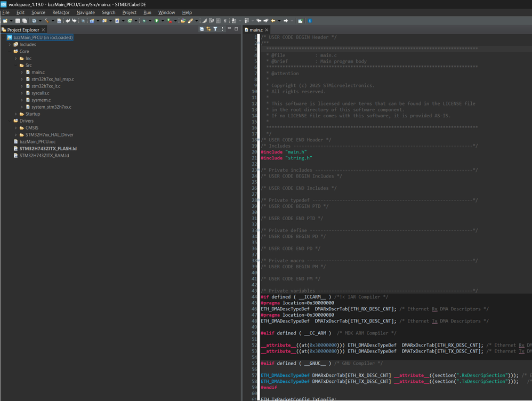Screen dimensions: 532x401
Task: Toggle Link with Editor in Project Explorer
Action: click(x=208, y=29)
